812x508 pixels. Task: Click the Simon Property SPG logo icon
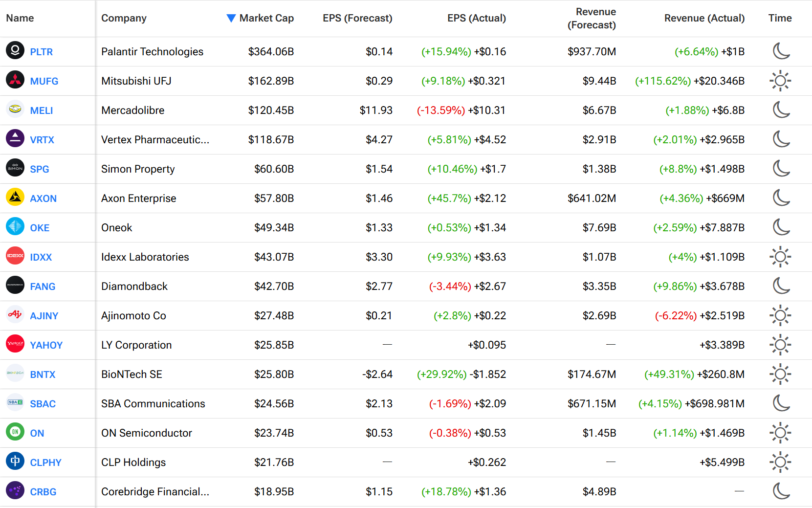click(x=15, y=168)
